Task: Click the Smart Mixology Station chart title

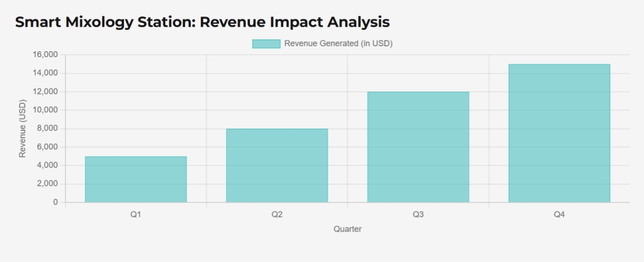Action: pos(202,22)
